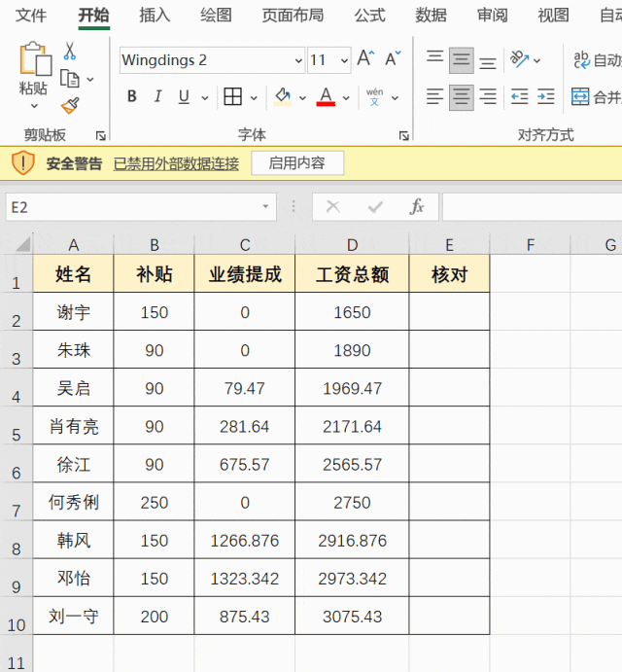The height and width of the screenshot is (672, 622).
Task: Click the cell borders icon
Action: click(x=233, y=97)
